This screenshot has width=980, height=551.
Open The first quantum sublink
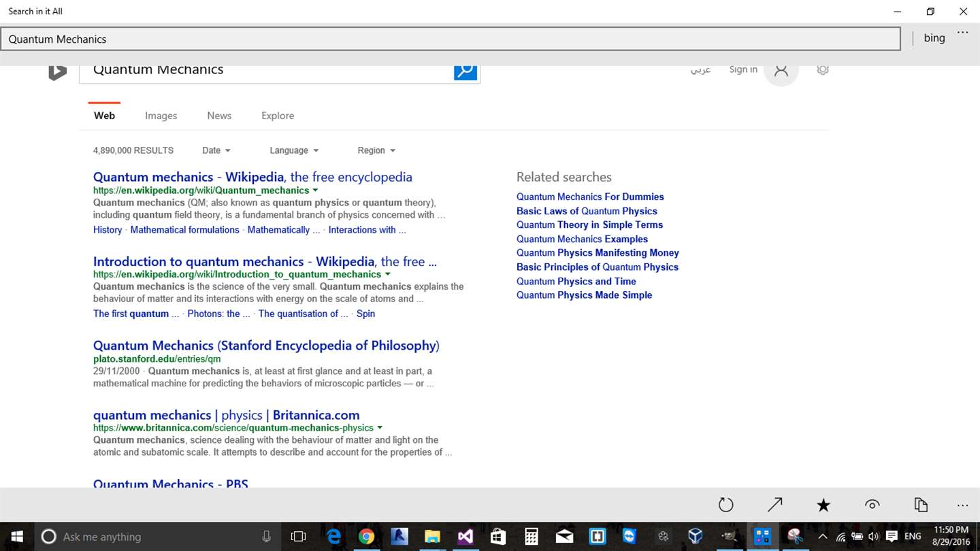(136, 314)
